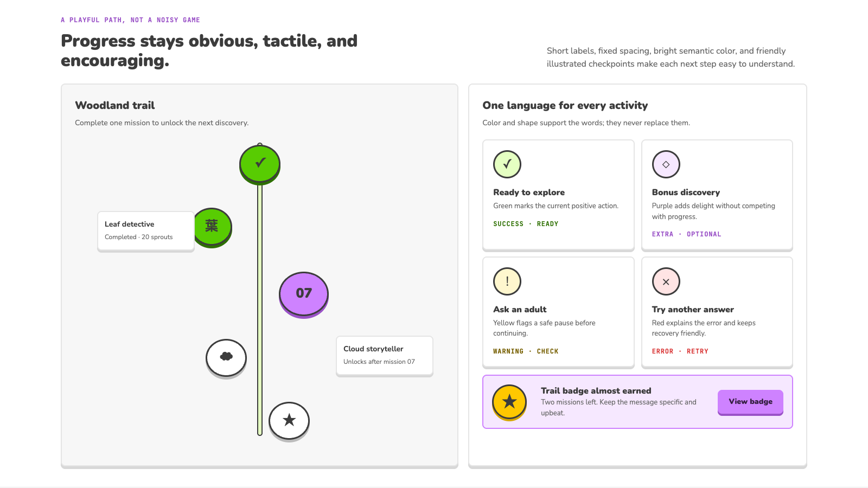The height and width of the screenshot is (488, 868).
Task: Open the Cloud storyteller label card
Action: point(385,356)
